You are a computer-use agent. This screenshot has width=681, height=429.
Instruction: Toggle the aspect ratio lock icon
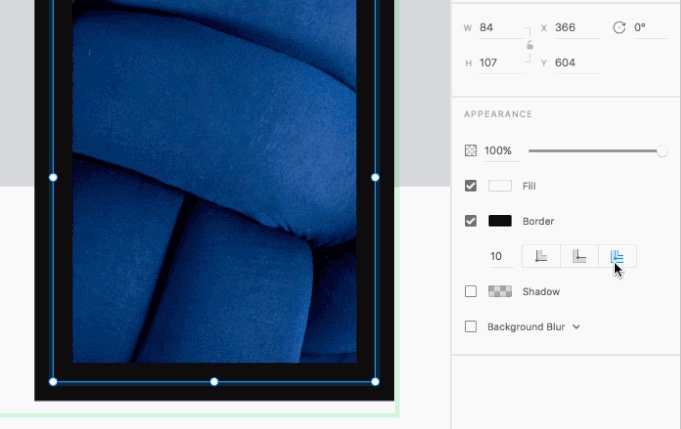(529, 45)
